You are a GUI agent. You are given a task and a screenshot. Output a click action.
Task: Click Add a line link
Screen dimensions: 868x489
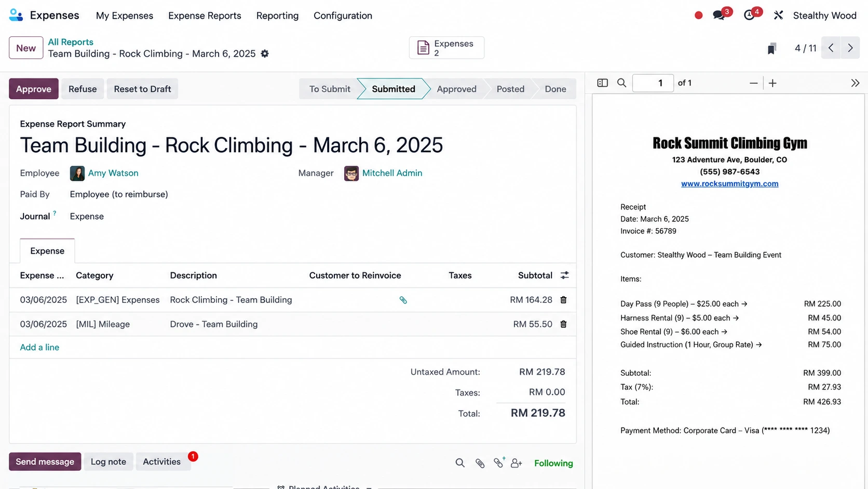point(39,347)
